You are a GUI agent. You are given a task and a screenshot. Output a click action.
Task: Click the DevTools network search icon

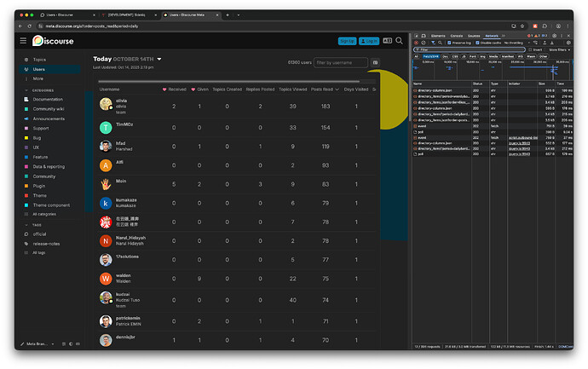tap(441, 43)
